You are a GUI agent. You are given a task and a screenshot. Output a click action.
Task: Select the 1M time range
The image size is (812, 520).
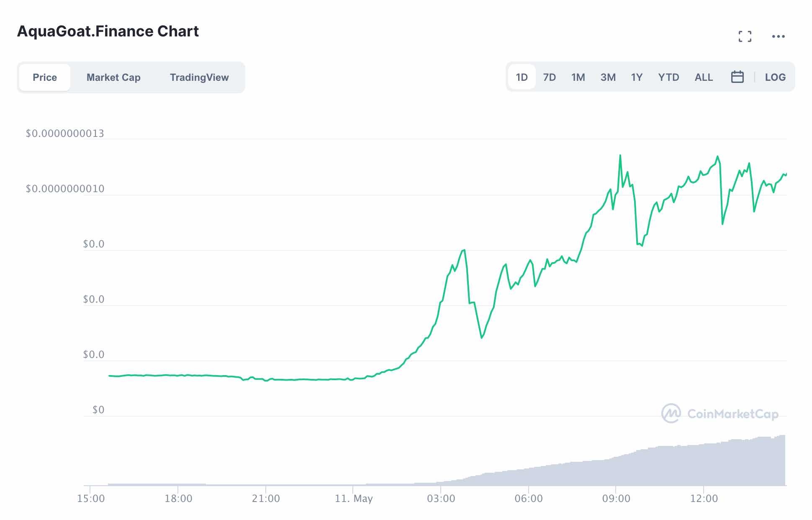(x=578, y=77)
